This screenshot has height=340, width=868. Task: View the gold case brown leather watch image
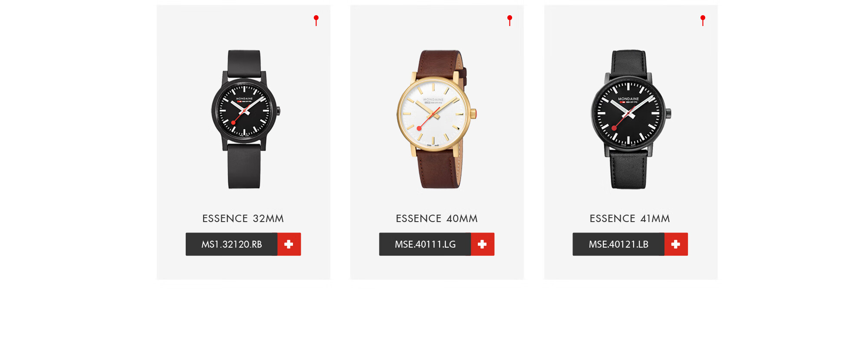pyautogui.click(x=436, y=119)
